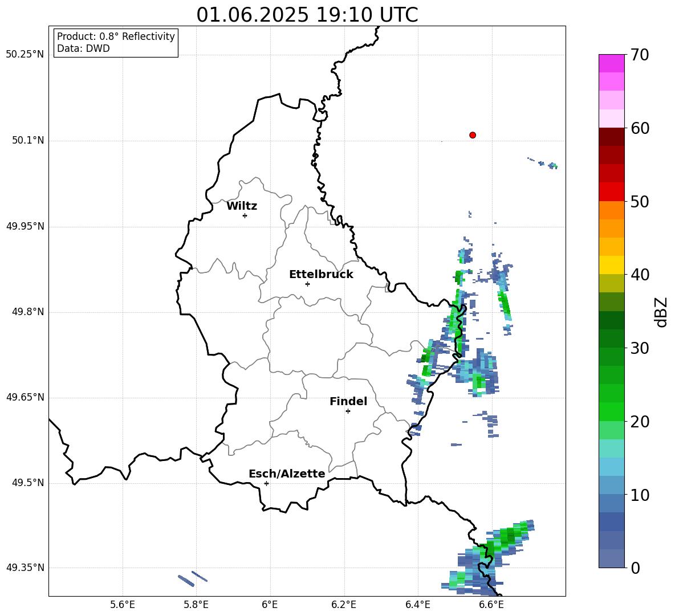Click the 49.35°N latitude label
The image size is (675, 616).
25,568
